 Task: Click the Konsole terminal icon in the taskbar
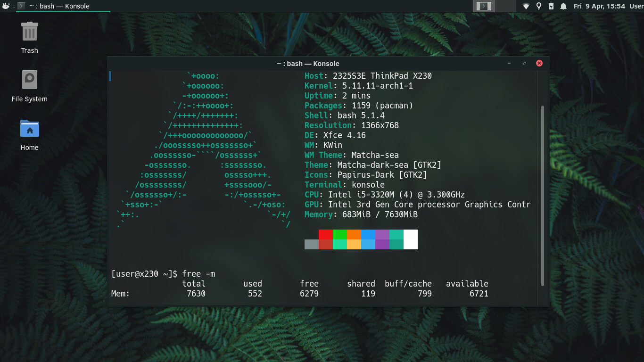pos(21,6)
